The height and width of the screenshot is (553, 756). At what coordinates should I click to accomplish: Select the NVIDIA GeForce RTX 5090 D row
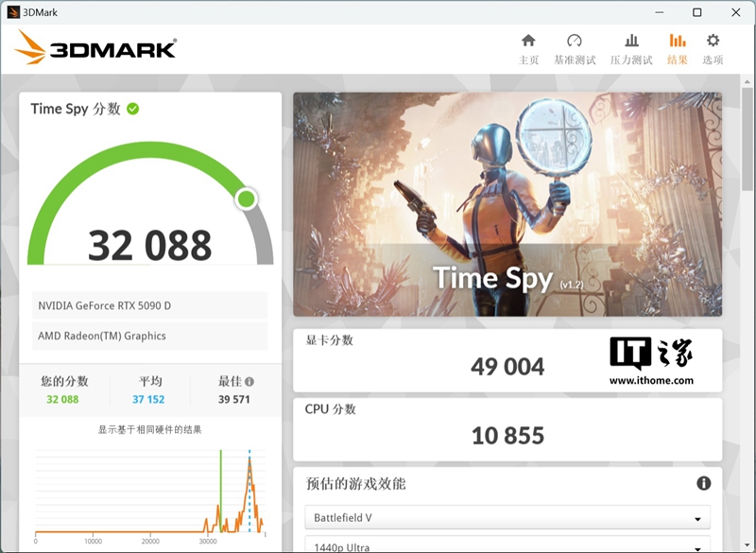pos(150,305)
